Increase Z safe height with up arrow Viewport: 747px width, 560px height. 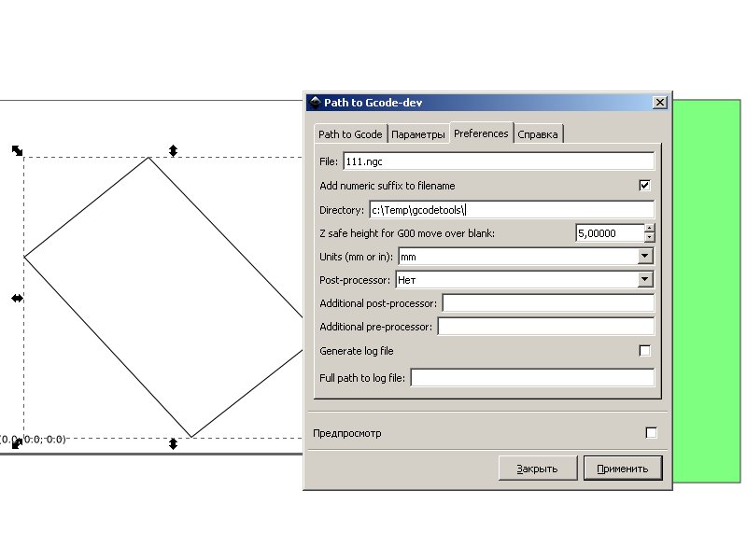pos(649,228)
